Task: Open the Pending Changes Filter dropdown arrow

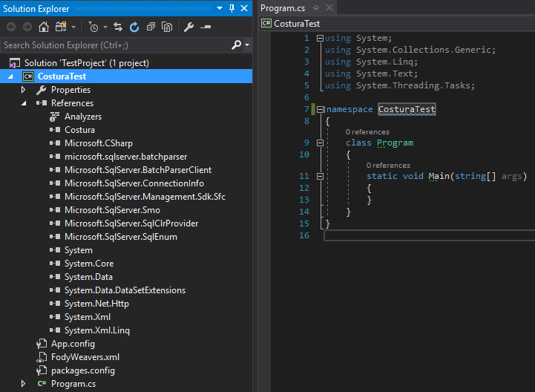Action: pos(105,27)
